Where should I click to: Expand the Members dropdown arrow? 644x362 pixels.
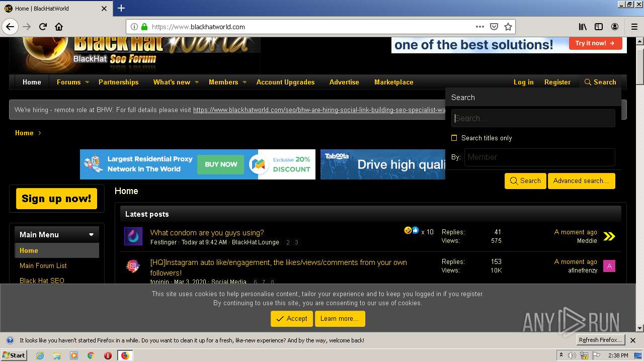point(245,82)
